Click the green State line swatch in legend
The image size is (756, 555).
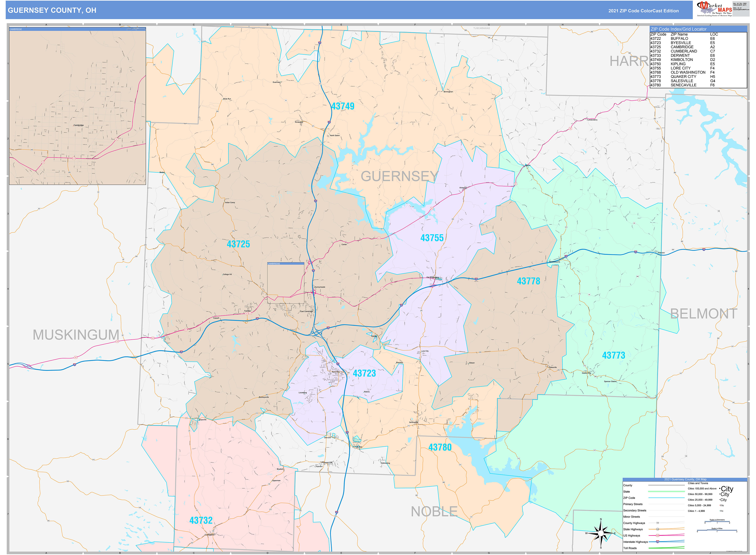[666, 492]
